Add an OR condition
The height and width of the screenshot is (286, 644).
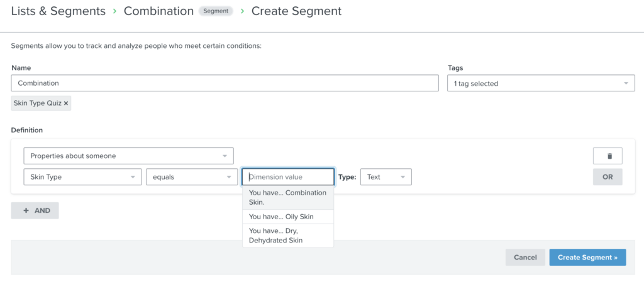[x=608, y=177]
